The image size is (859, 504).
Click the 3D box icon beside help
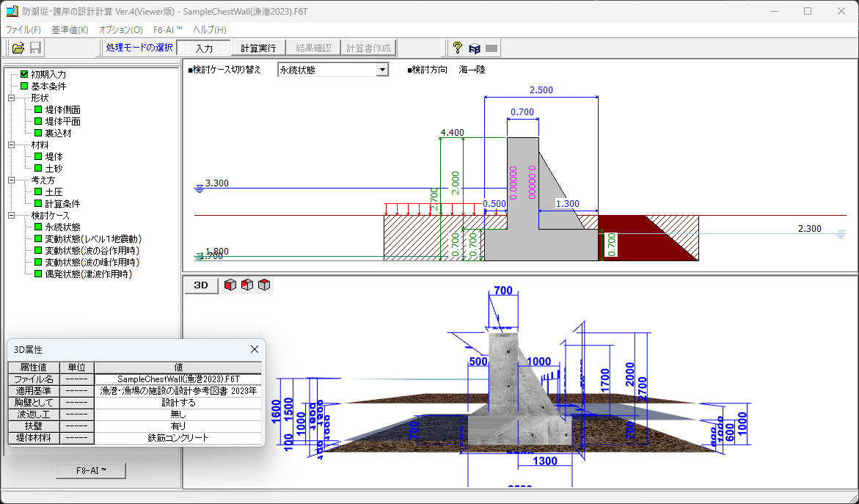click(x=475, y=48)
